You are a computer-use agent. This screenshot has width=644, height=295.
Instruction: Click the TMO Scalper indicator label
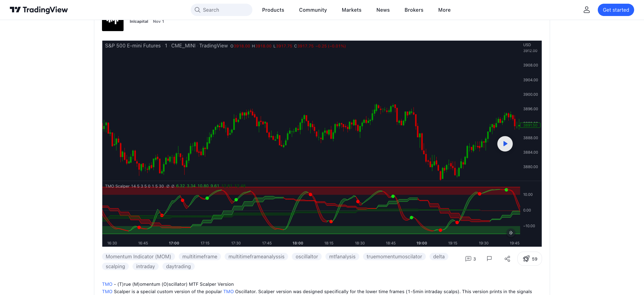(x=117, y=186)
